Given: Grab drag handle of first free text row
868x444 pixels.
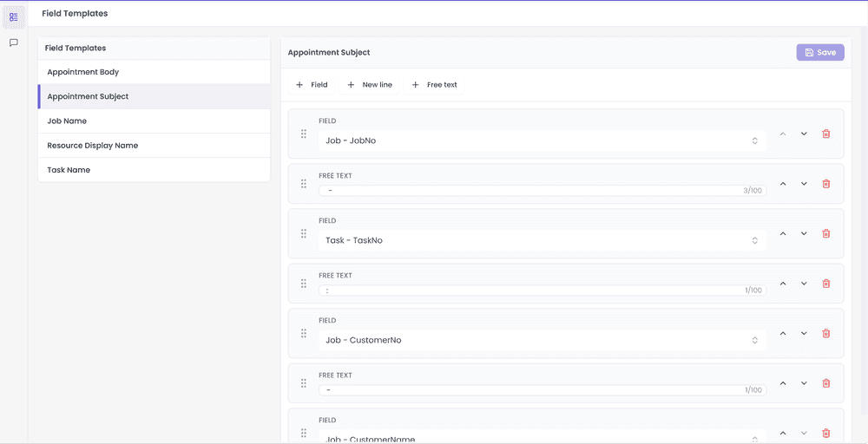Looking at the screenshot, I should coord(303,184).
